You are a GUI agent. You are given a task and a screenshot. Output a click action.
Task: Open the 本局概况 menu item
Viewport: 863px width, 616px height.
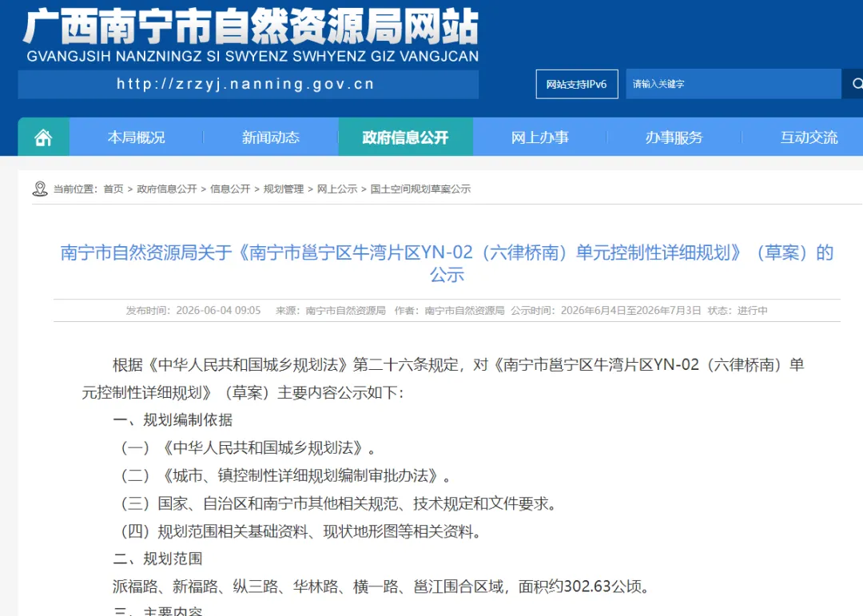coord(136,137)
